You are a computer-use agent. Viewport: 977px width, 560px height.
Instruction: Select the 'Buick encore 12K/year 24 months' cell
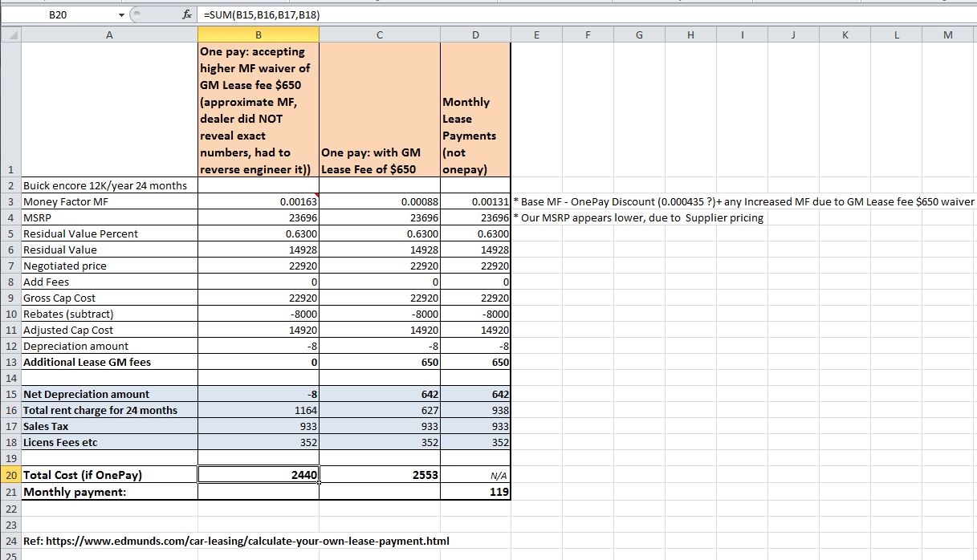[109, 185]
